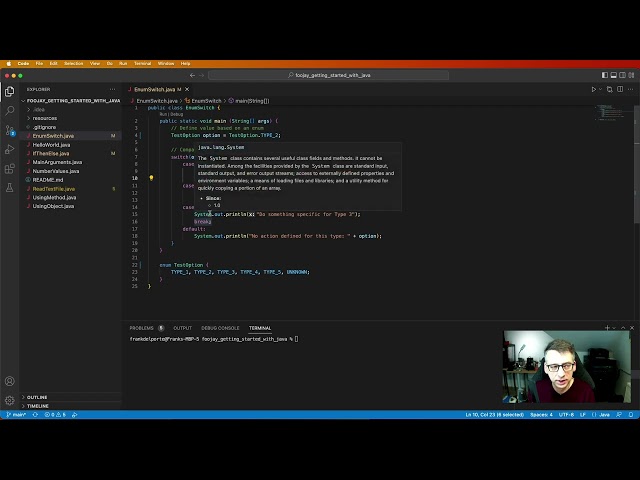Open the Selection menu
The width and height of the screenshot is (640, 480).
point(73,64)
